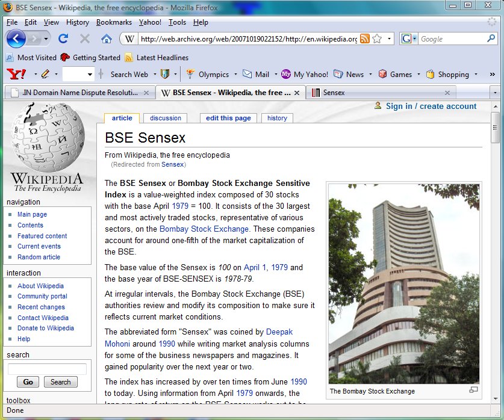Click the Wikipedia Go button

[x=28, y=381]
